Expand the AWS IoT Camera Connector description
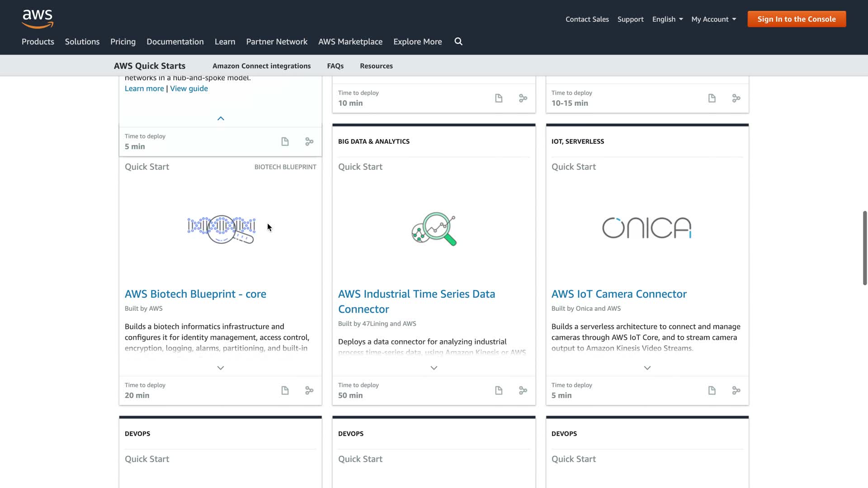 click(647, 368)
